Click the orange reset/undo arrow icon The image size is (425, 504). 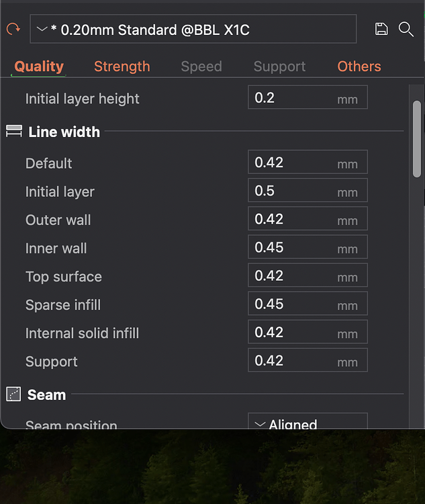click(x=13, y=29)
